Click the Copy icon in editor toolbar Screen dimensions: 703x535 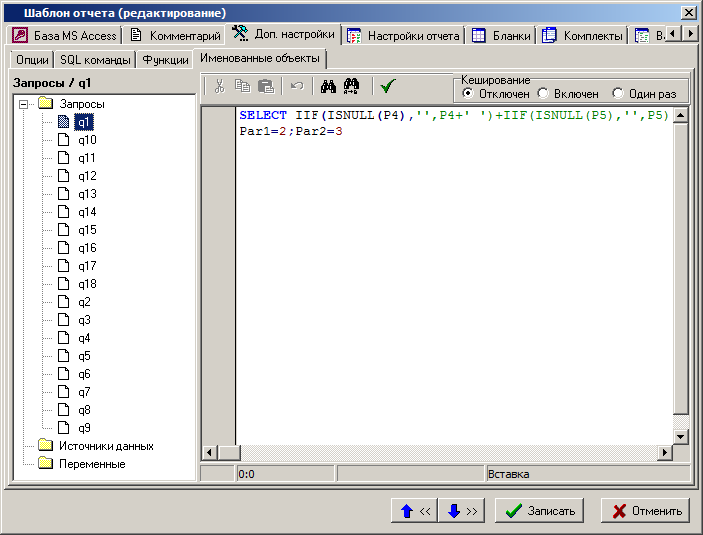coord(242,87)
